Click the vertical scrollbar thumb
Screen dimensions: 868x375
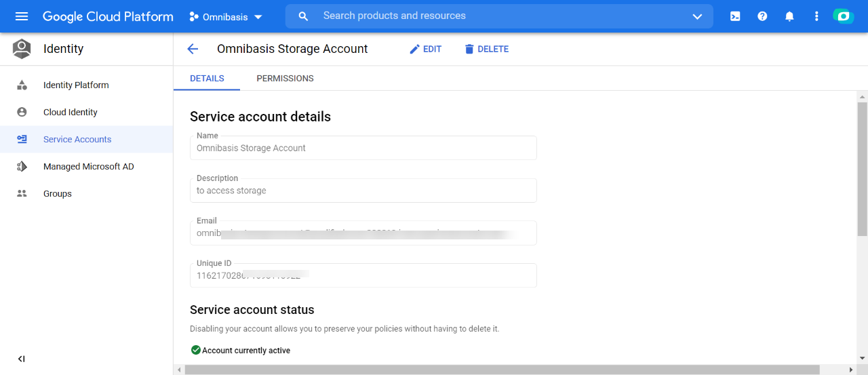coord(862,169)
